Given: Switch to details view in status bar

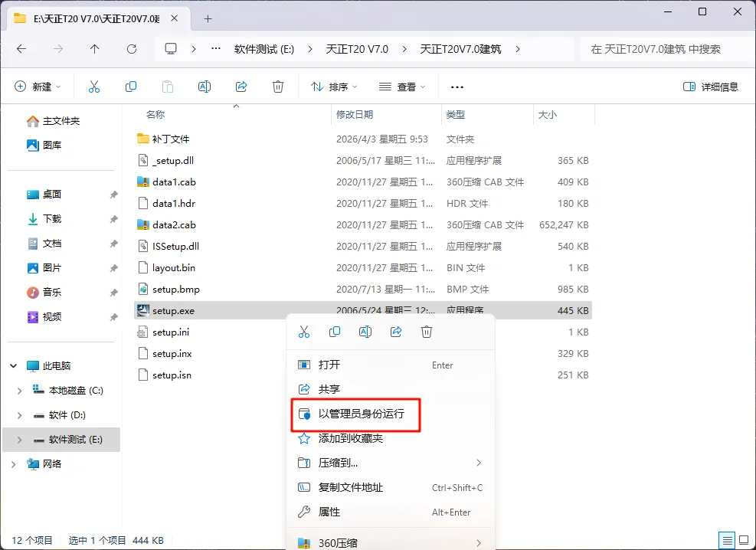Looking at the screenshot, I should [x=727, y=540].
